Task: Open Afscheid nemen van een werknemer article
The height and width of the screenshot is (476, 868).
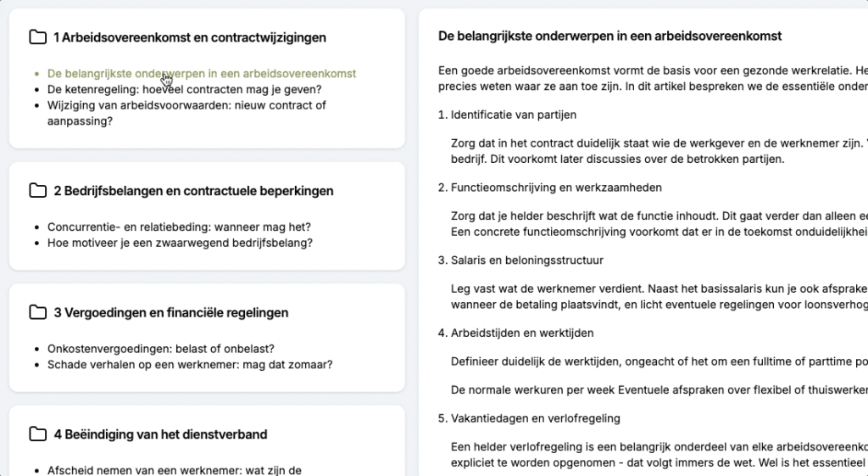Action: 175,470
